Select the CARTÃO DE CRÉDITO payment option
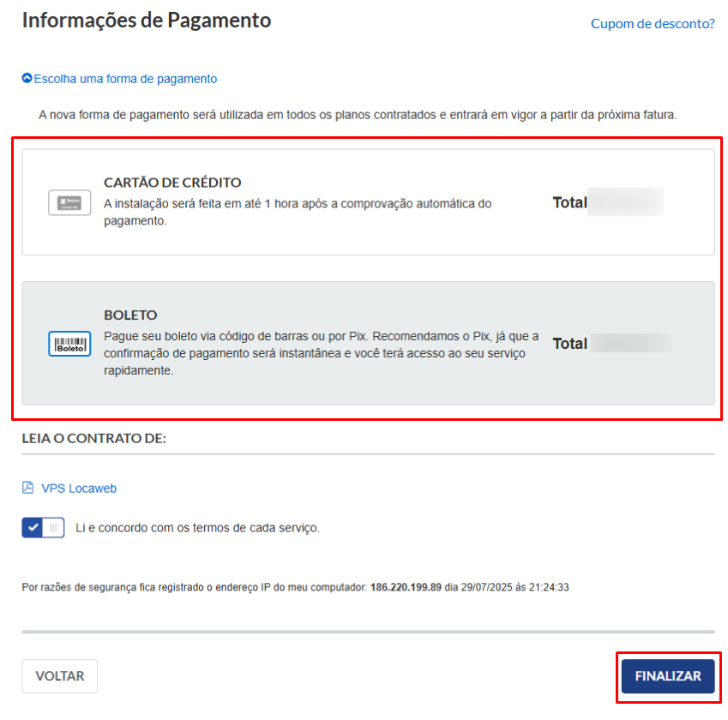The image size is (728, 720). 368,202
